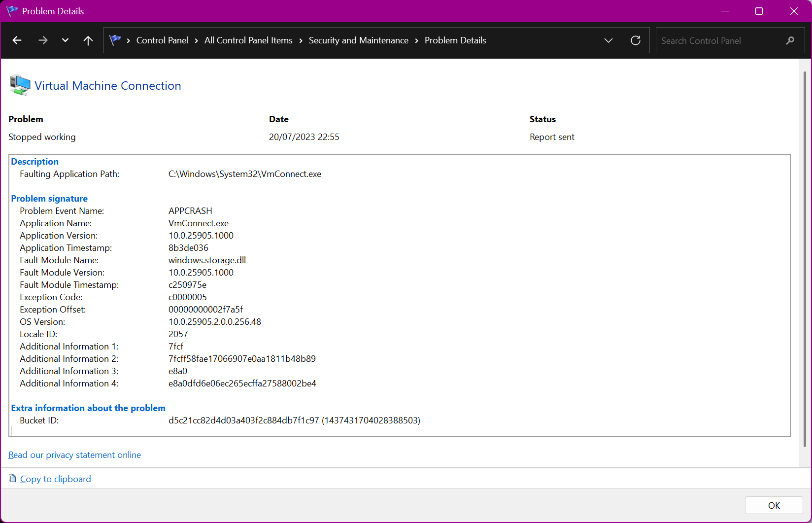
Task: Click the clipboard icon beside Copy to clipboard
Action: click(x=13, y=479)
